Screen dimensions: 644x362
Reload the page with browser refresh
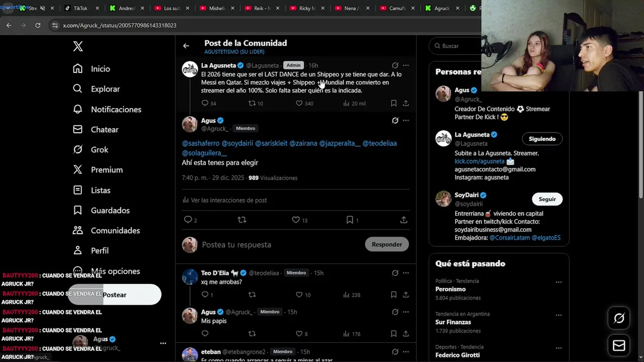[x=38, y=25]
